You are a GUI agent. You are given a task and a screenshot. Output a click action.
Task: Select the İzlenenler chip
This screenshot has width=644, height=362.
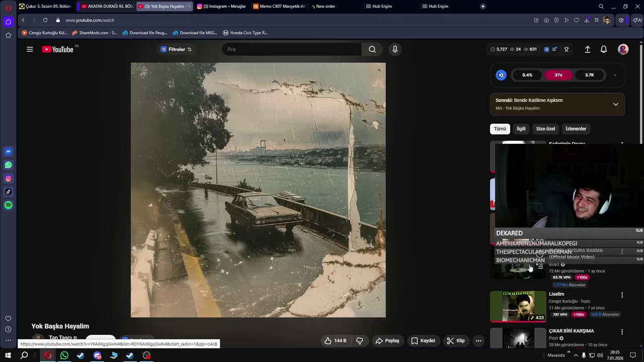point(576,129)
